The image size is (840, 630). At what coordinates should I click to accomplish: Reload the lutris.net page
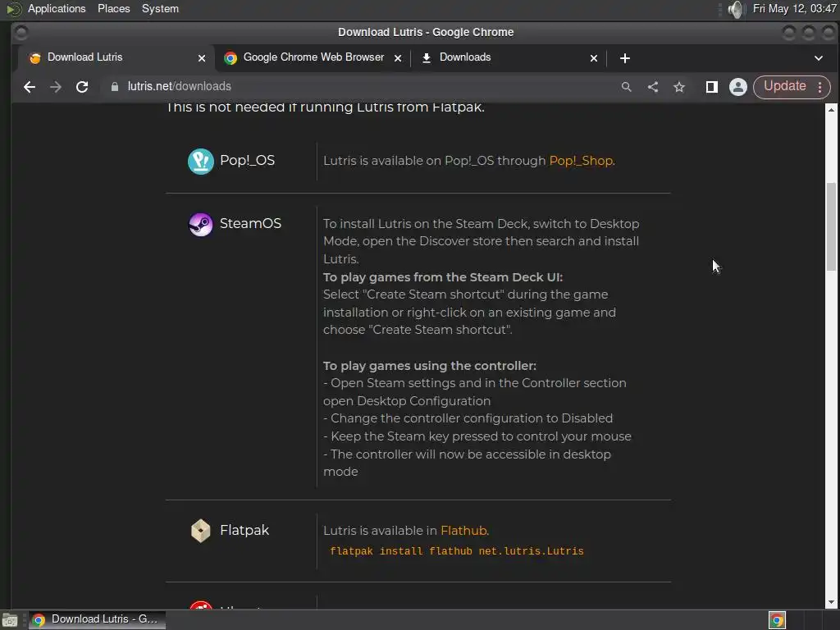click(x=82, y=87)
